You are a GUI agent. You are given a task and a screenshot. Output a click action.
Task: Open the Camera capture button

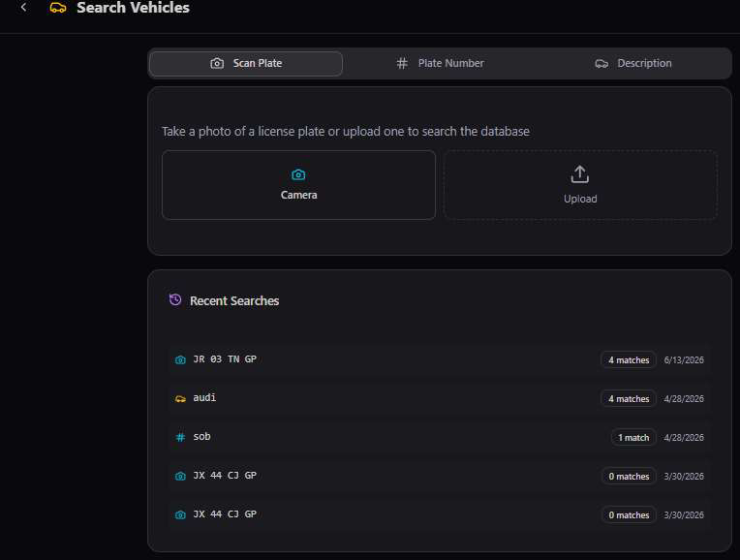tap(298, 185)
